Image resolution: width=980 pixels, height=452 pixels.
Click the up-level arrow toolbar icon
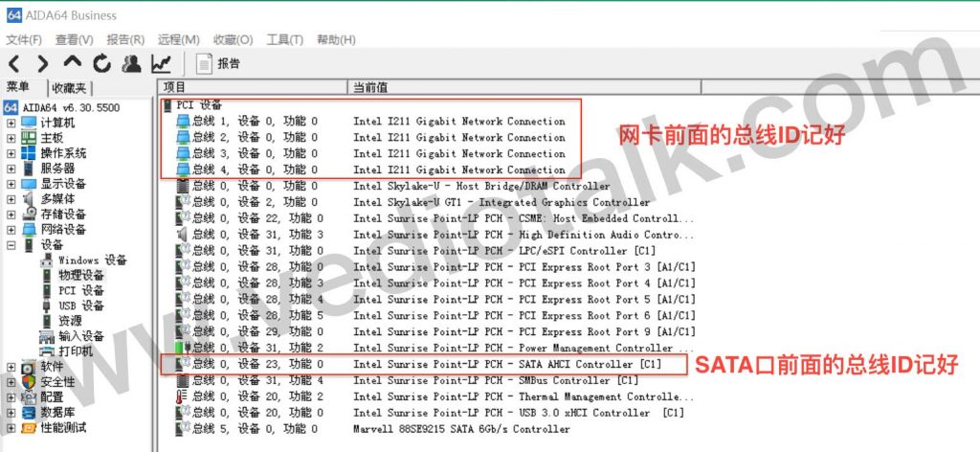pyautogui.click(x=73, y=62)
